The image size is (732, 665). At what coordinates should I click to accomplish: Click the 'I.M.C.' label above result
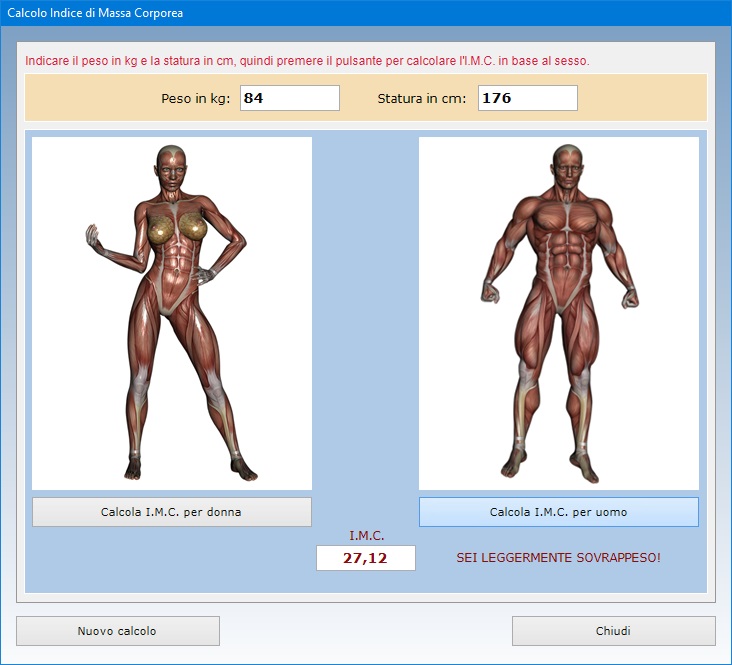click(x=366, y=536)
